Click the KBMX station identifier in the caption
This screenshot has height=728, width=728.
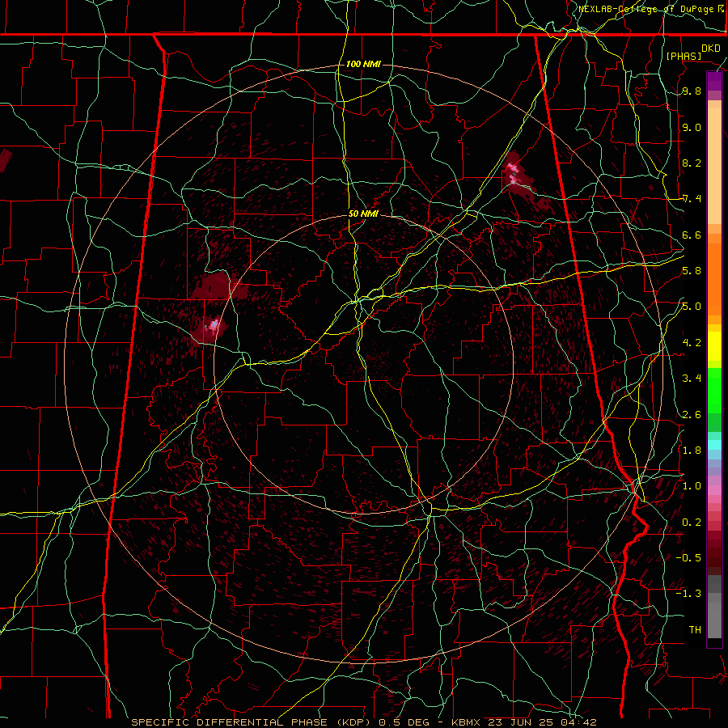pyautogui.click(x=467, y=722)
